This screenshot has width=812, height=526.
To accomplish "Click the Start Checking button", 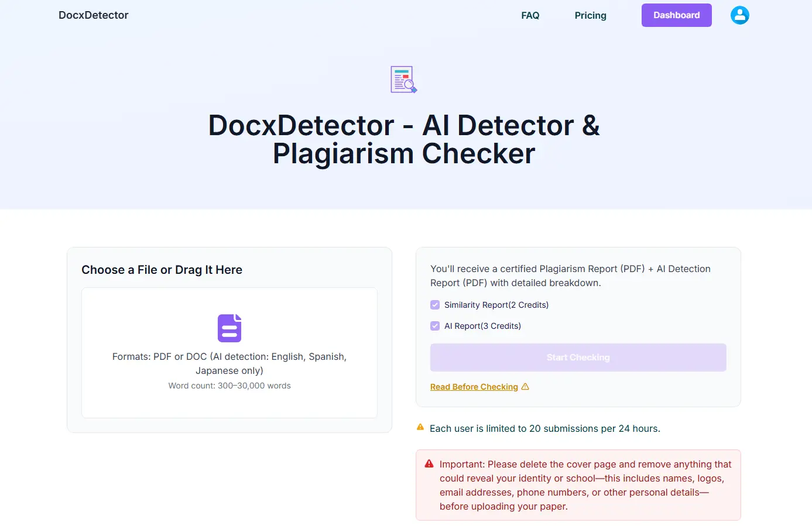I will [578, 357].
